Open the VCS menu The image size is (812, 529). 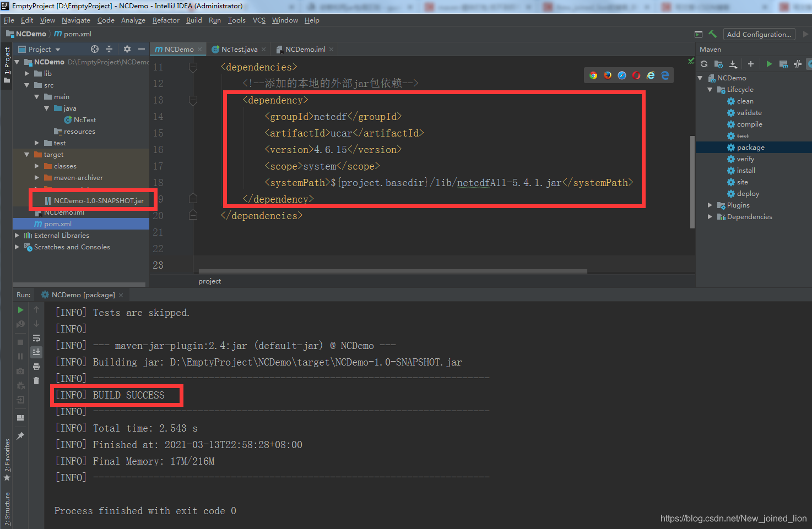tap(259, 20)
